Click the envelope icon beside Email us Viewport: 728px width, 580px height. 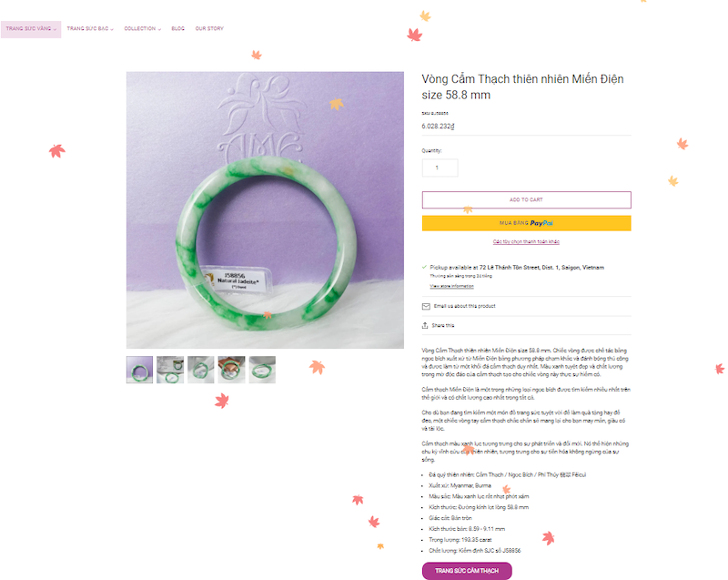coord(426,307)
